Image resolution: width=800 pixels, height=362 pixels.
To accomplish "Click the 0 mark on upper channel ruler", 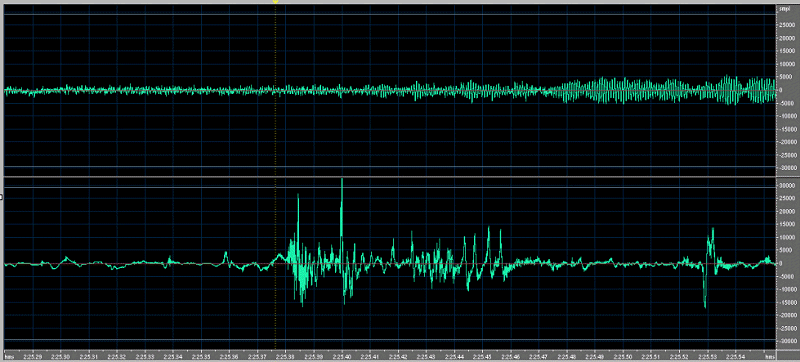I will [x=794, y=90].
